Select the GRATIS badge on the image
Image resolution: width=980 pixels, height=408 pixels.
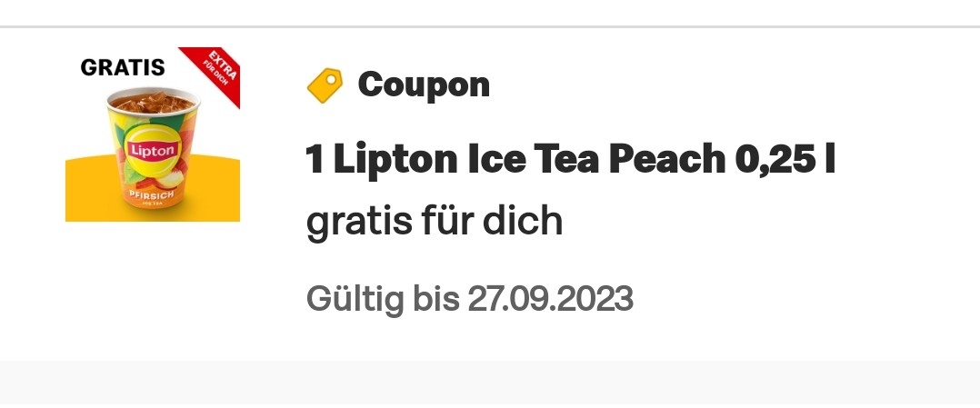tap(123, 67)
